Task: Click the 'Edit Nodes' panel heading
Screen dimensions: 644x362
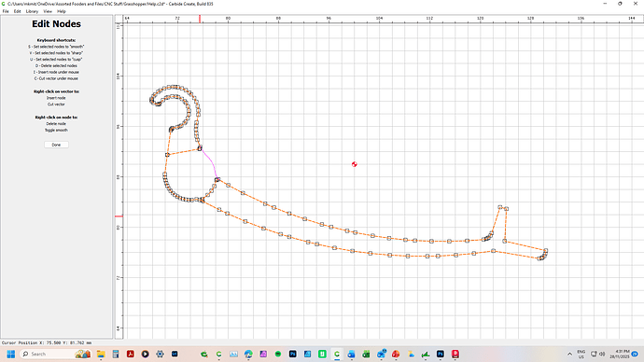Action: [56, 24]
